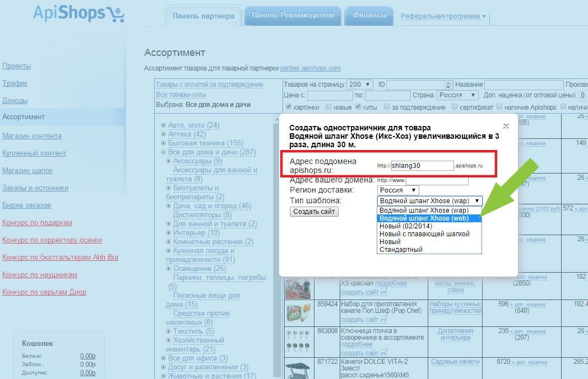Expand the Аптека category
The image size is (588, 379).
click(x=163, y=134)
